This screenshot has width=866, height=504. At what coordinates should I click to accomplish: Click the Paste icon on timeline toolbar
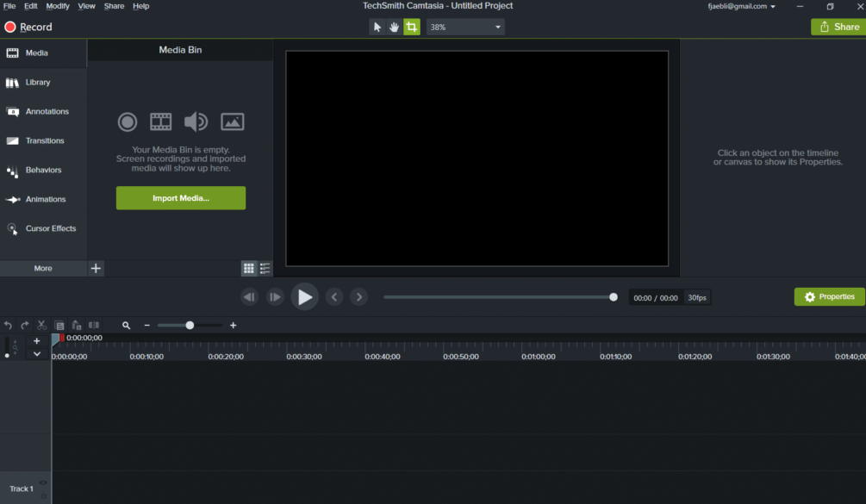tap(76, 325)
